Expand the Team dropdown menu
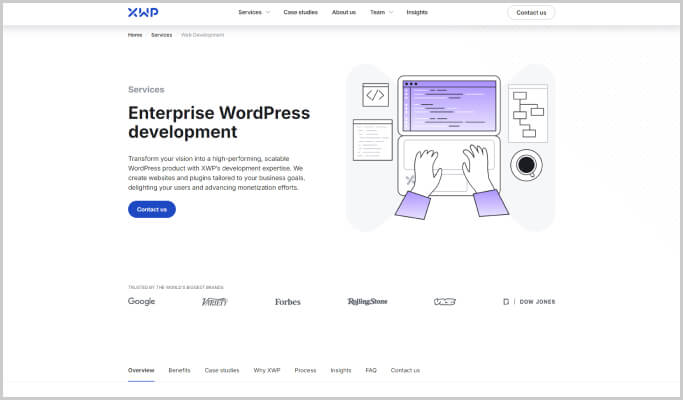This screenshot has width=683, height=400. pos(381,13)
